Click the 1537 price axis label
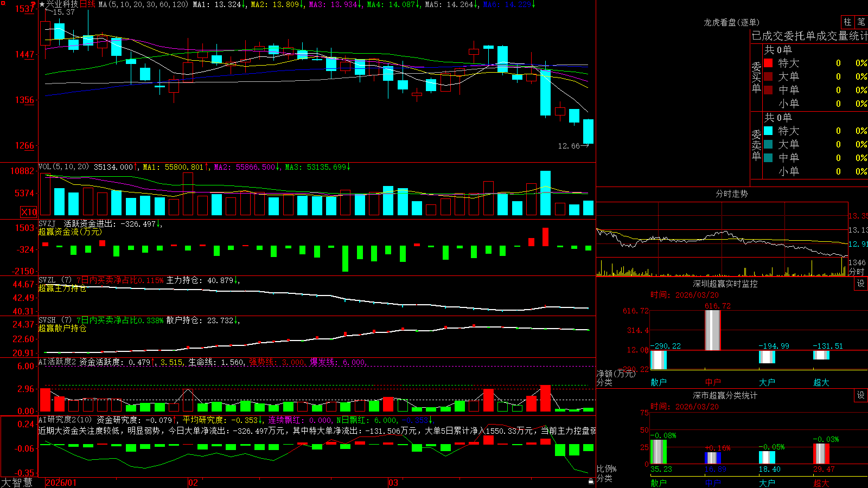 (25, 9)
